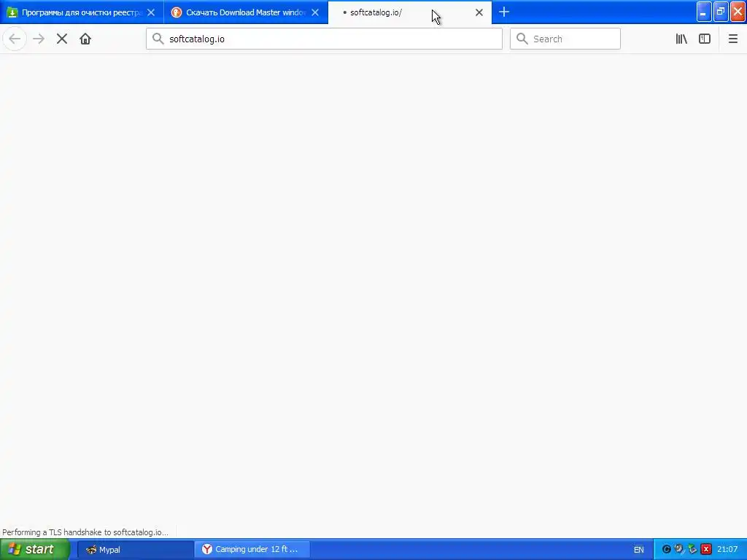747x560 pixels.
Task: Click the TLS handshake status text
Action: (x=85, y=532)
